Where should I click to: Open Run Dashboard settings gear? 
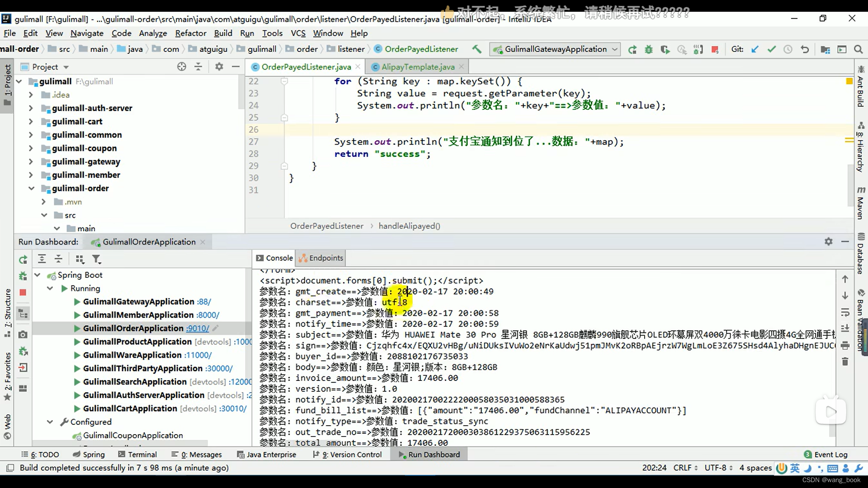tap(828, 242)
